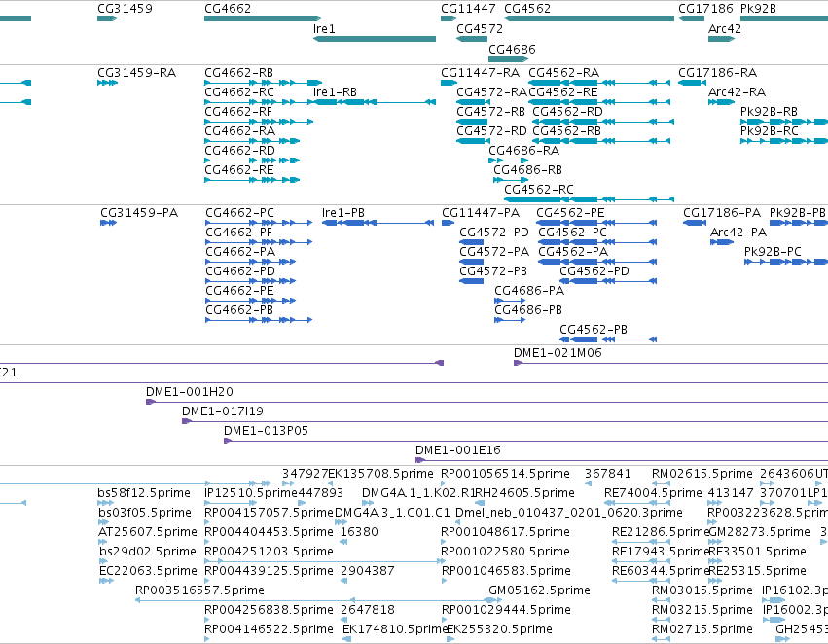Image resolution: width=828 pixels, height=644 pixels.
Task: Click EST AT25607.5prime
Action: point(102,542)
